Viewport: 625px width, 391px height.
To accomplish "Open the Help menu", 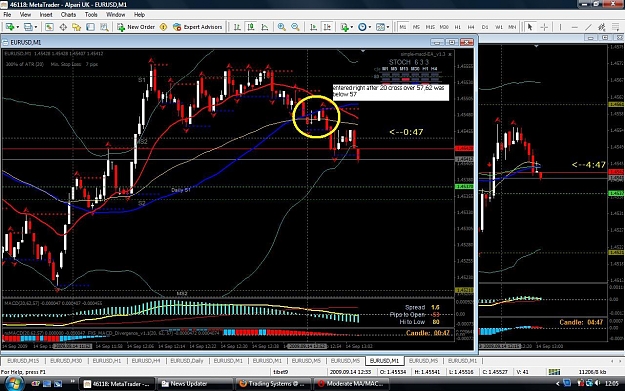I will click(x=139, y=15).
